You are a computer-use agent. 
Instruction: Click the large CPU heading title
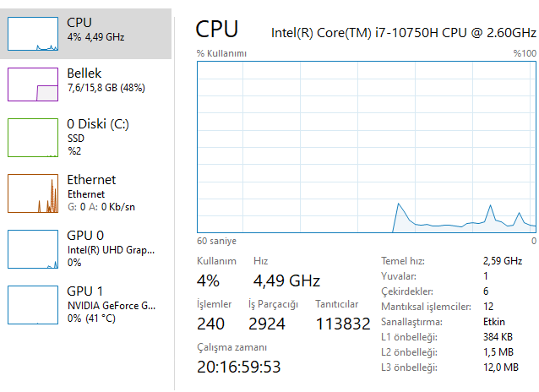tap(217, 30)
